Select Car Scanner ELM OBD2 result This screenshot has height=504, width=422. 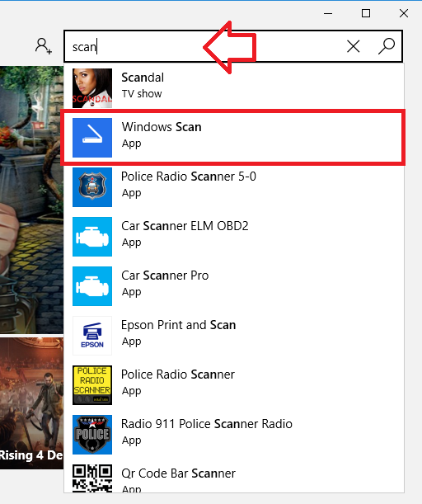pos(233,237)
